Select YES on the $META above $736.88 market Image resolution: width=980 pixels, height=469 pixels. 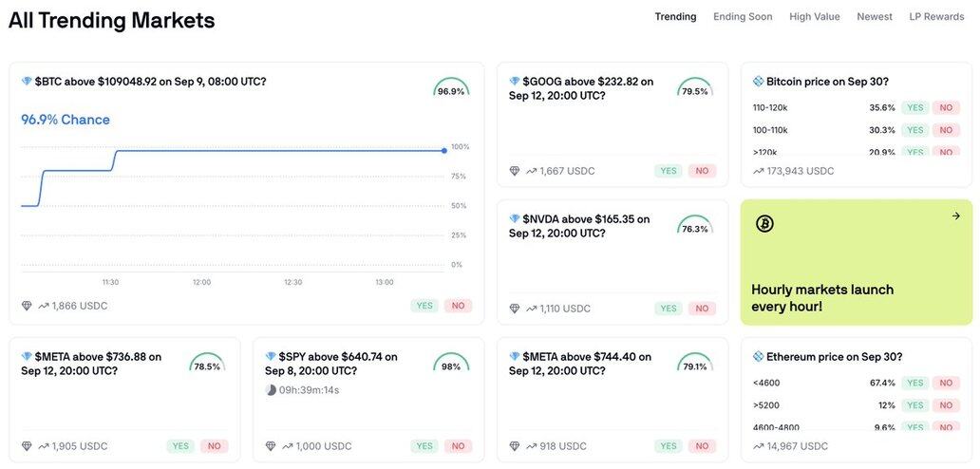click(x=180, y=446)
